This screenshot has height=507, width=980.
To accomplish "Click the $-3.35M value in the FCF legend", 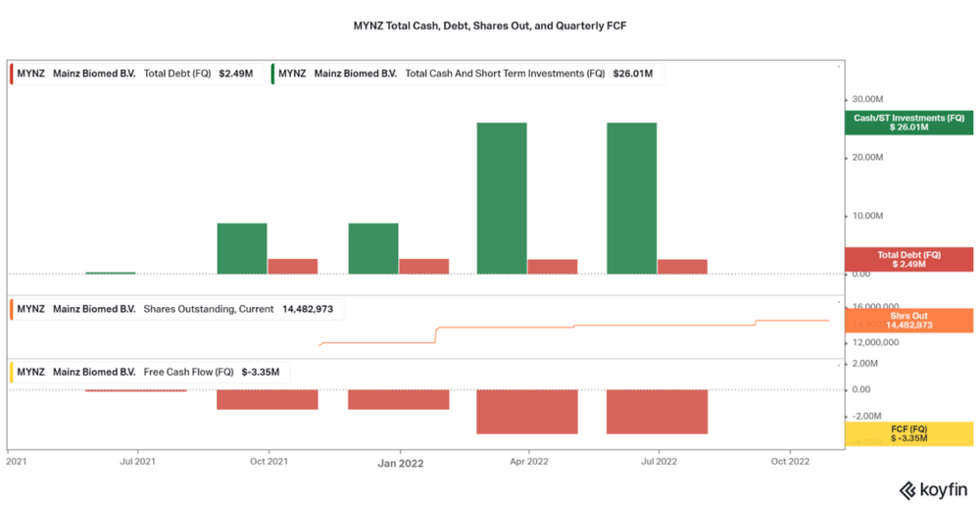I will click(261, 373).
